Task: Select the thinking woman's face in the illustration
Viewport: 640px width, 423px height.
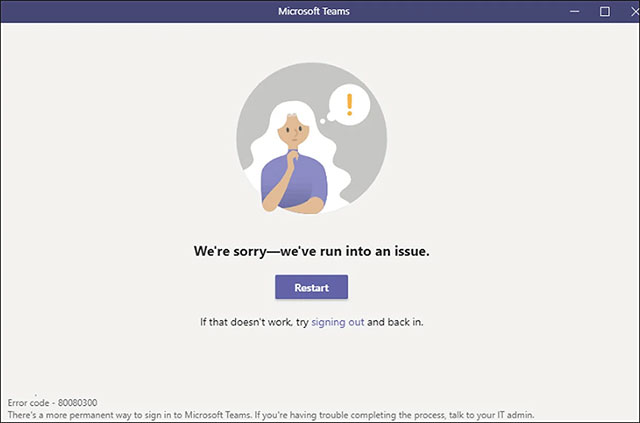Action: coord(293,131)
